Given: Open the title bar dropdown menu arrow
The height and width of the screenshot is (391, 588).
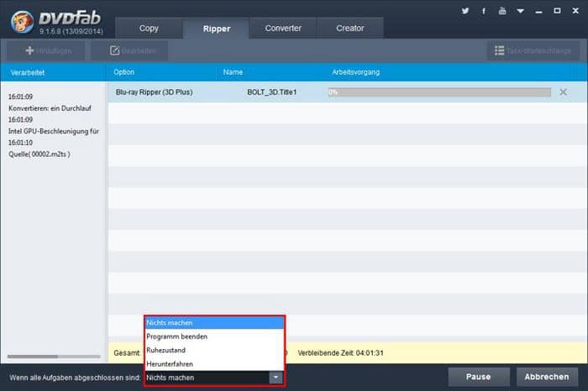Looking at the screenshot, I should [x=521, y=11].
